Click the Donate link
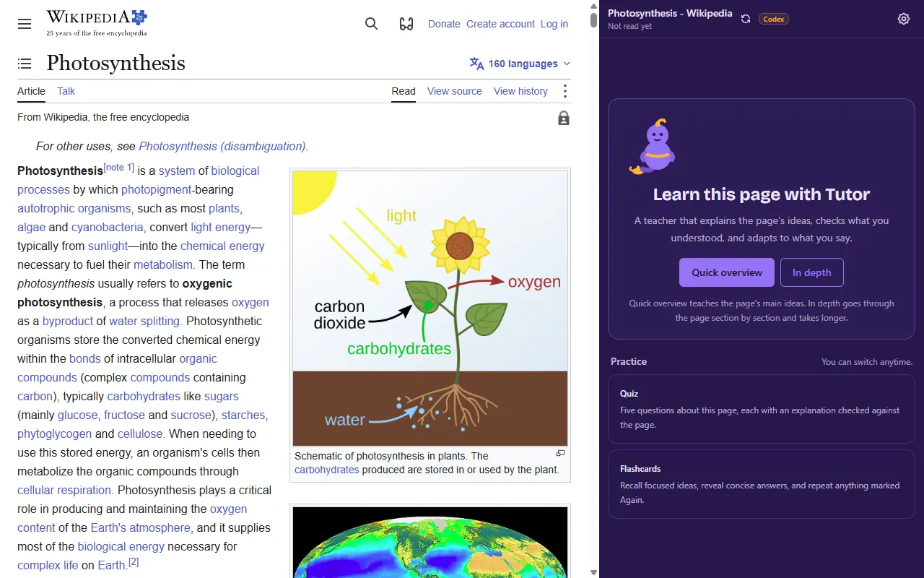924x578 pixels. pyautogui.click(x=444, y=24)
